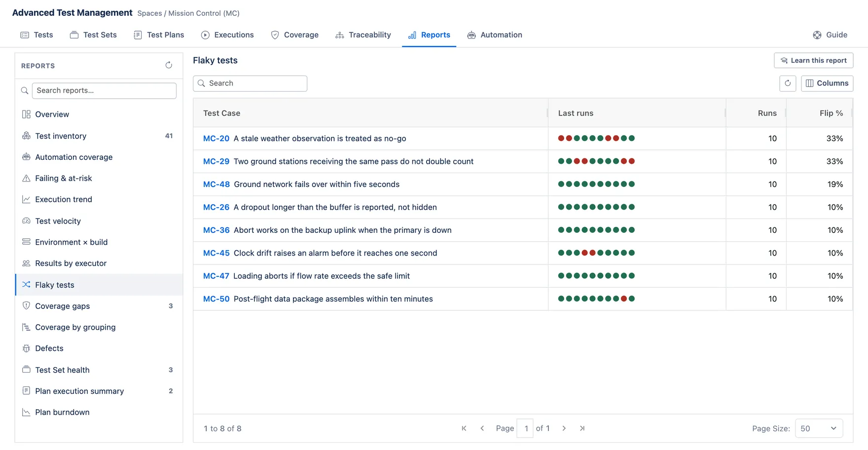Open the Plan execution summary report
This screenshot has width=868, height=450.
99,391
